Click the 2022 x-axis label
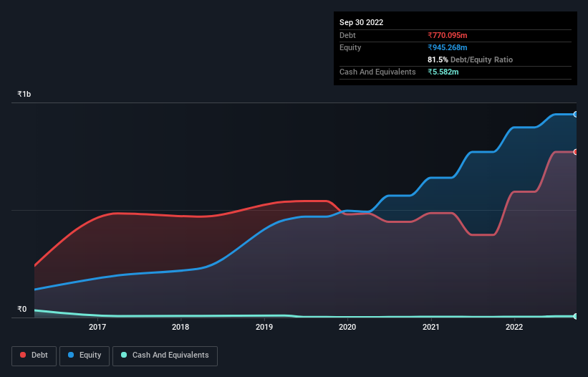Screen dimensions: 588x377 [514, 327]
